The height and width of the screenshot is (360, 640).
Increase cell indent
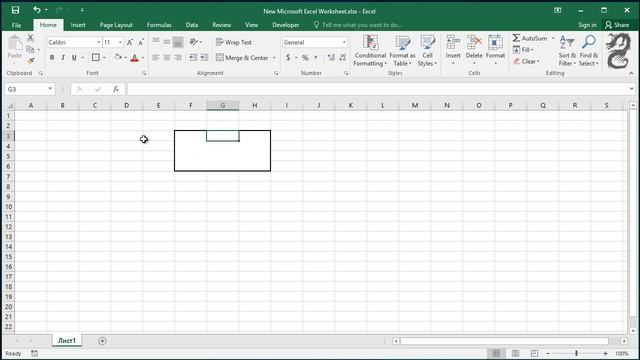coord(204,58)
